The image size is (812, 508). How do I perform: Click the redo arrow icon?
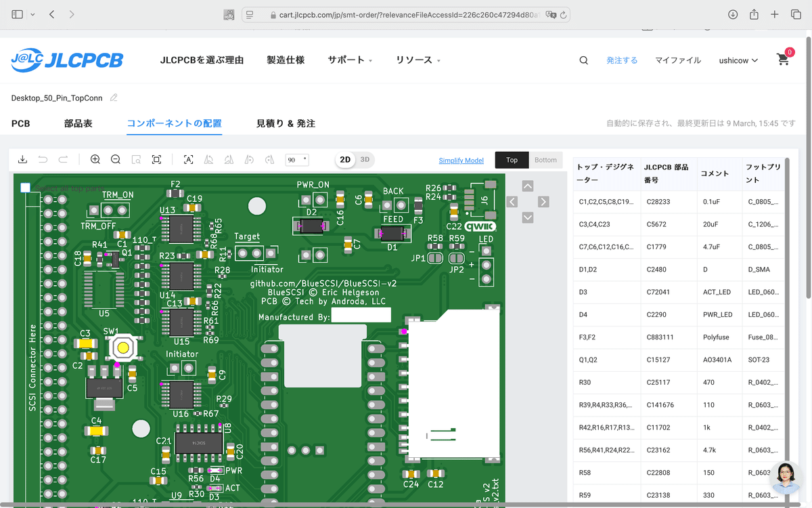63,160
